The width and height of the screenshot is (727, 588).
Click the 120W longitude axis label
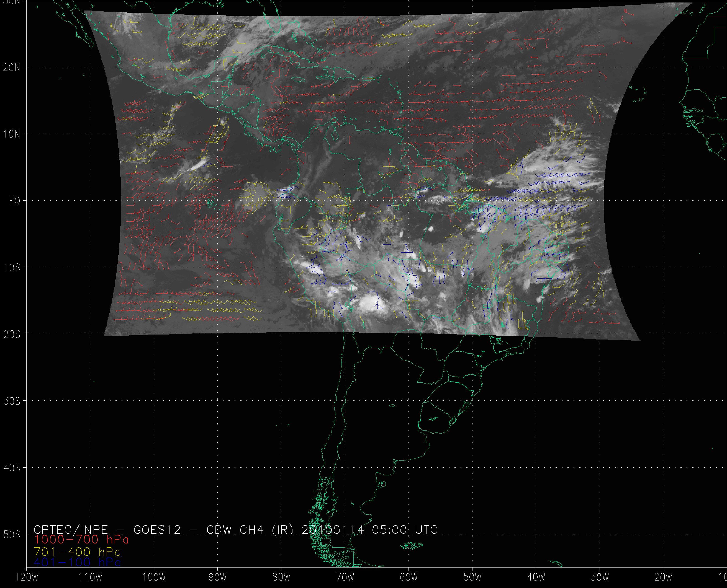click(26, 577)
